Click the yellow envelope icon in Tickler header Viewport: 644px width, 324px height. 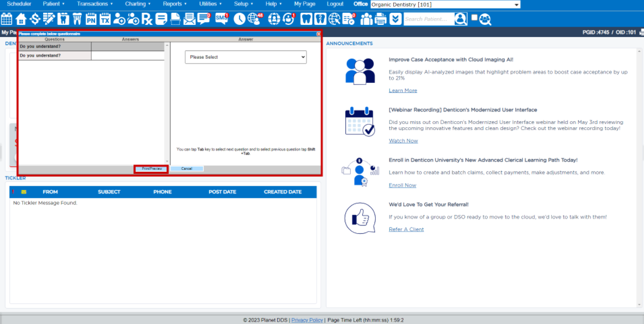24,192
